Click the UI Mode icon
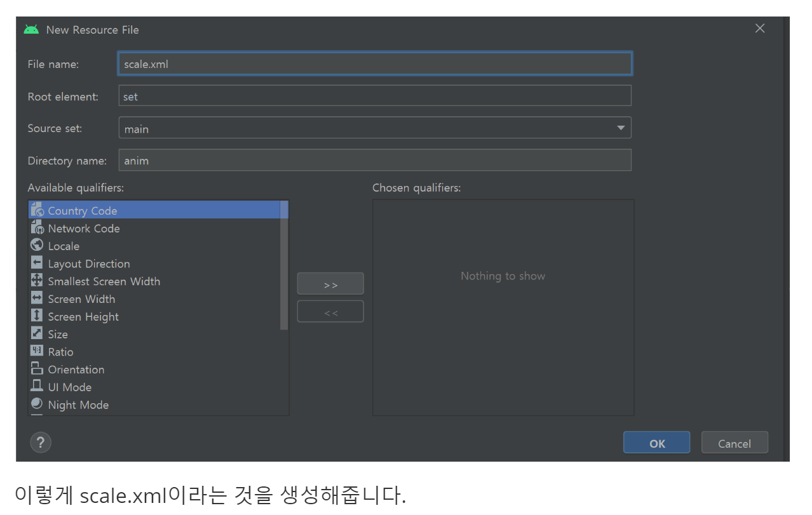This screenshot has height=515, width=812. pos(37,386)
